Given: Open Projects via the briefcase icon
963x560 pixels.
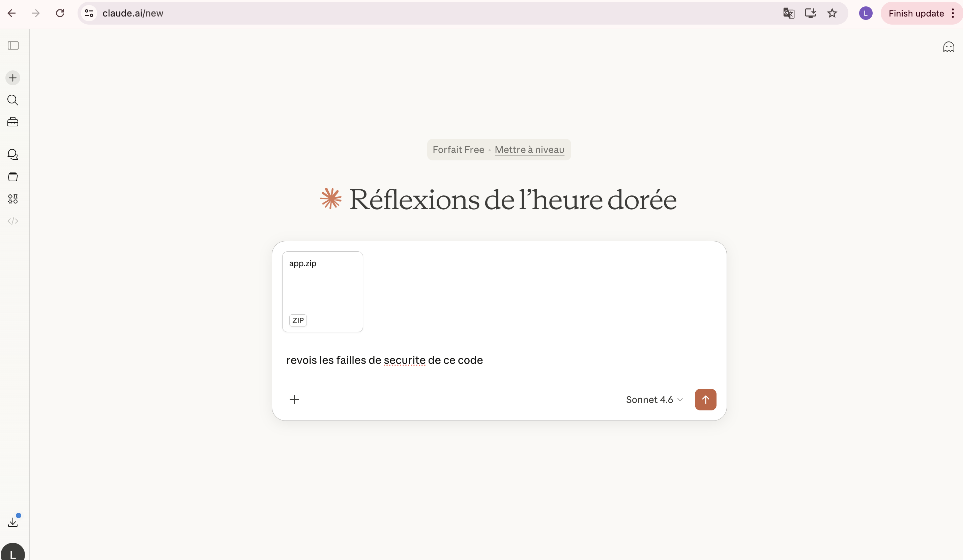Looking at the screenshot, I should (x=12, y=122).
